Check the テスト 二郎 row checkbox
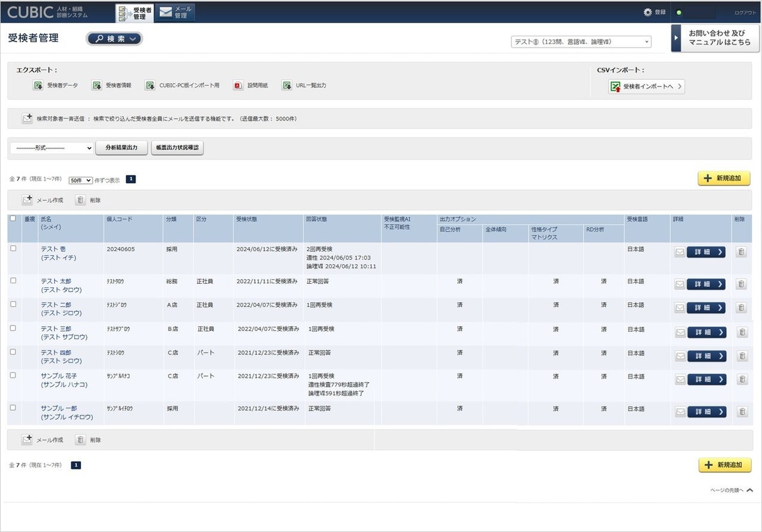 [x=13, y=303]
